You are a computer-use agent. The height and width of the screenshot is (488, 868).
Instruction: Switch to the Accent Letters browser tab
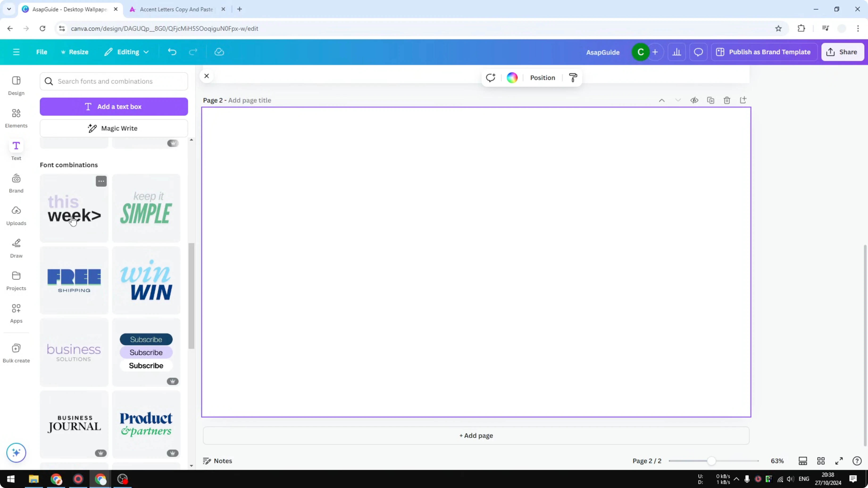(x=175, y=9)
